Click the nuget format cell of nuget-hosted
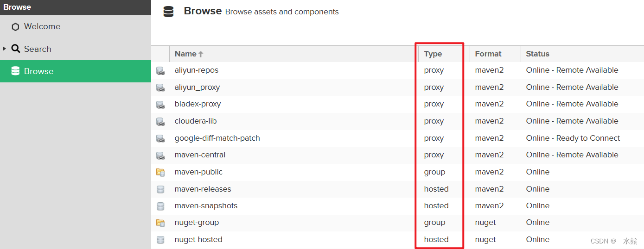The image size is (644, 249). [485, 240]
